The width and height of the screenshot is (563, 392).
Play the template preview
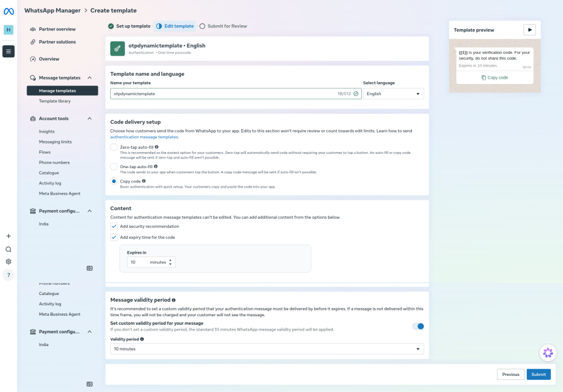pyautogui.click(x=530, y=30)
